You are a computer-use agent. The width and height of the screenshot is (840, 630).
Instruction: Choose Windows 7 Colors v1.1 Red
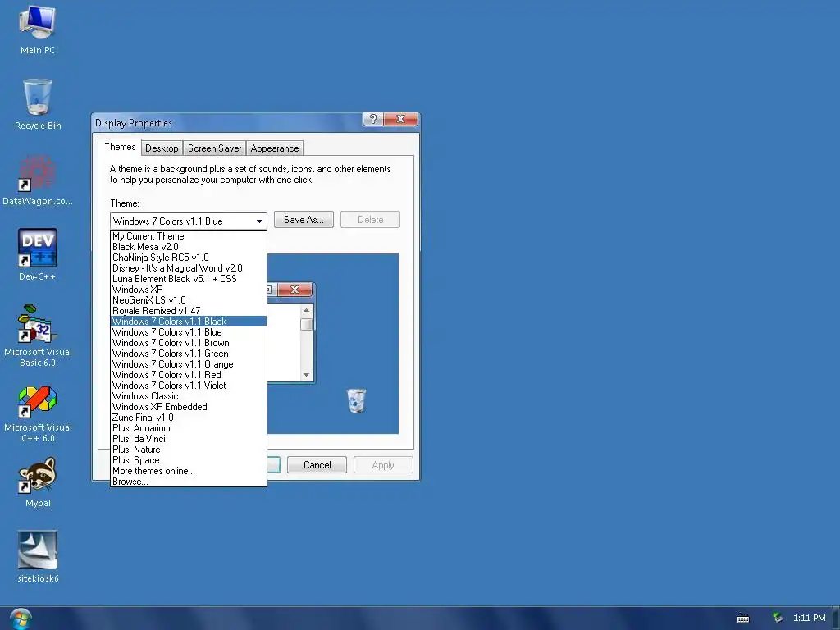(x=189, y=375)
